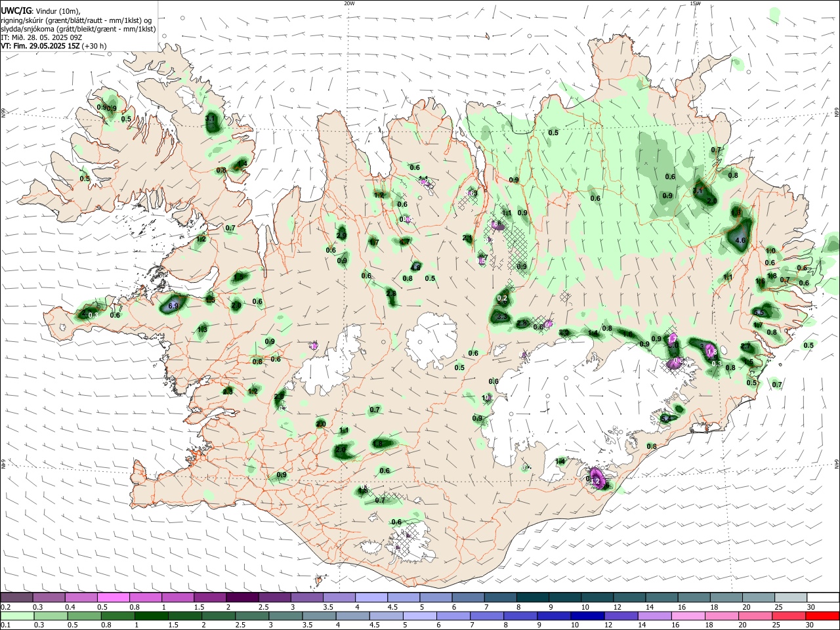
Task: Select the 'IT: Mið. 28. 05. 2025 09Z' line
Action: click(x=41, y=37)
